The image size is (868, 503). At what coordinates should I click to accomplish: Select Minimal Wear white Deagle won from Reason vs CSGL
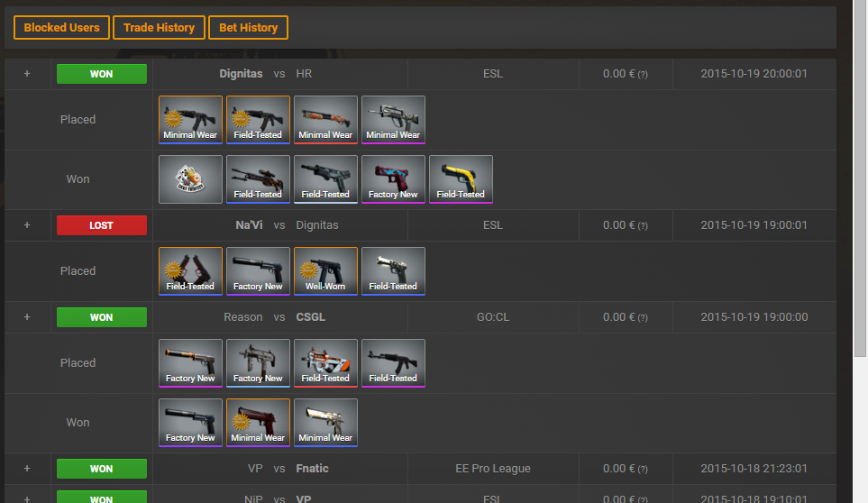[x=325, y=423]
